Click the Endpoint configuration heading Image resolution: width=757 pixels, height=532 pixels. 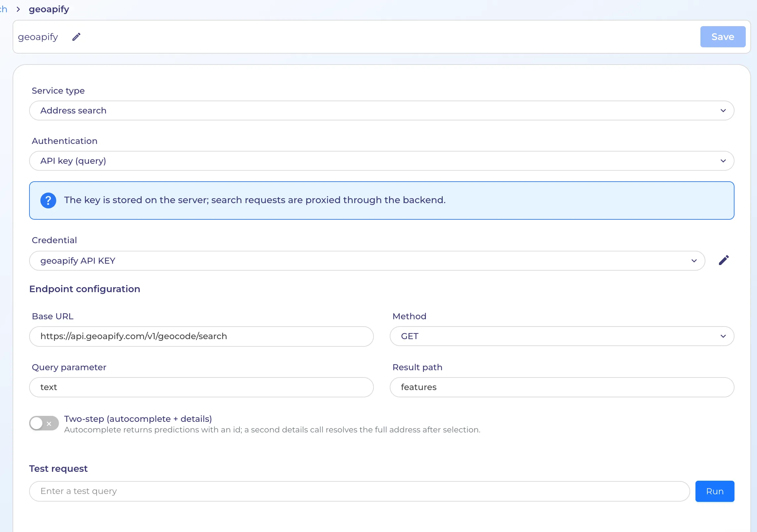coord(85,289)
